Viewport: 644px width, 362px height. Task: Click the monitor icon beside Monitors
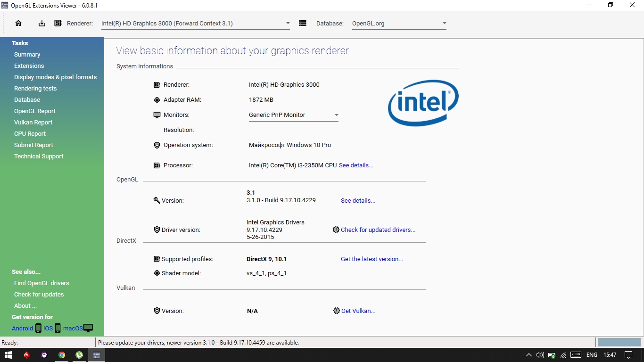coord(157,115)
